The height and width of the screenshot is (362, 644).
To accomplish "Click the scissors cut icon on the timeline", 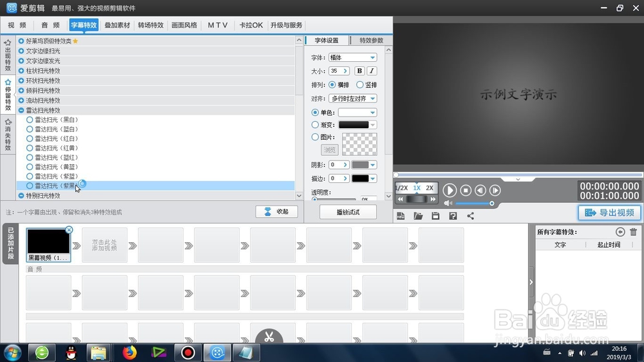I will (269, 336).
